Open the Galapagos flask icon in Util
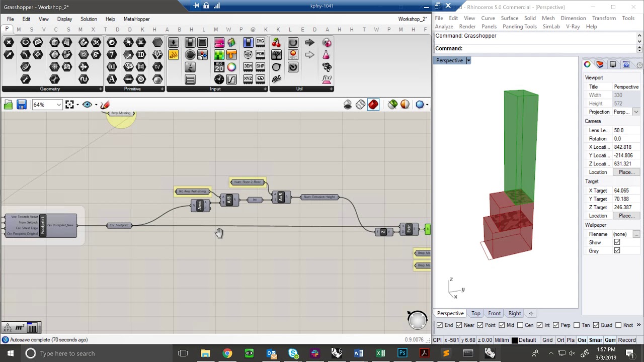The height and width of the screenshot is (362, 644). pyautogui.click(x=327, y=55)
